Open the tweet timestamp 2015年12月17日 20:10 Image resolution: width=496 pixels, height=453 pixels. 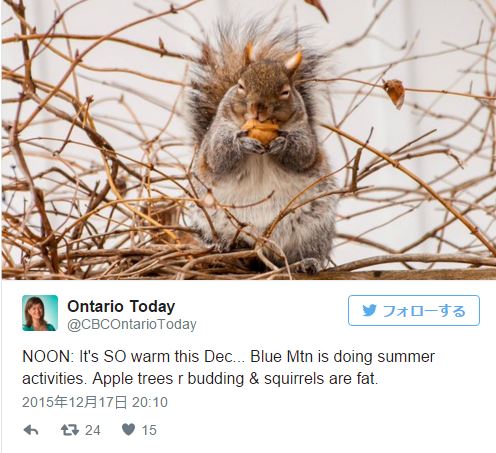click(x=95, y=402)
